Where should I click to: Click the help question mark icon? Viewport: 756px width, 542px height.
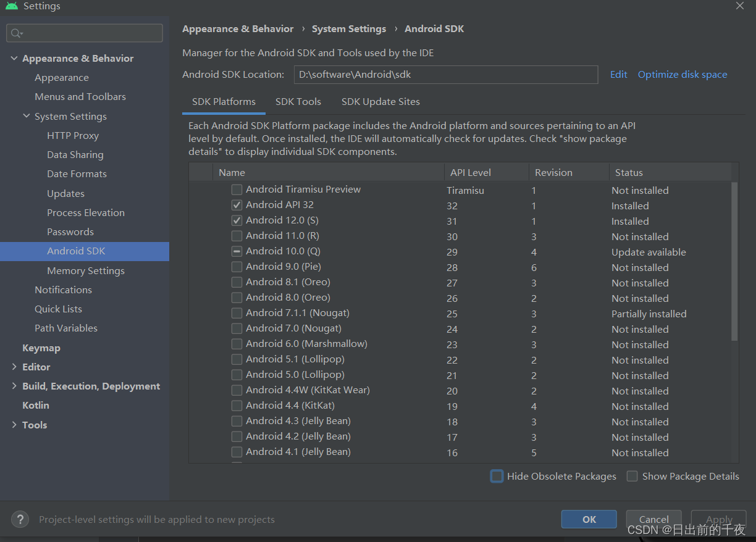pos(20,519)
